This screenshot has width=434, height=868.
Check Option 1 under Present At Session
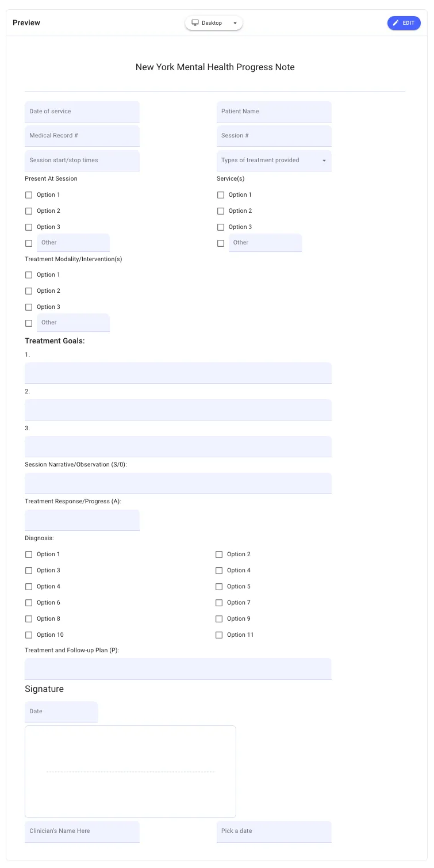(x=29, y=194)
